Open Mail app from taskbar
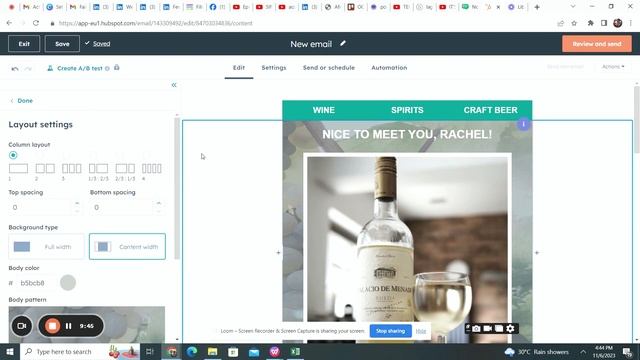This screenshot has width=640, height=360. tap(254, 351)
